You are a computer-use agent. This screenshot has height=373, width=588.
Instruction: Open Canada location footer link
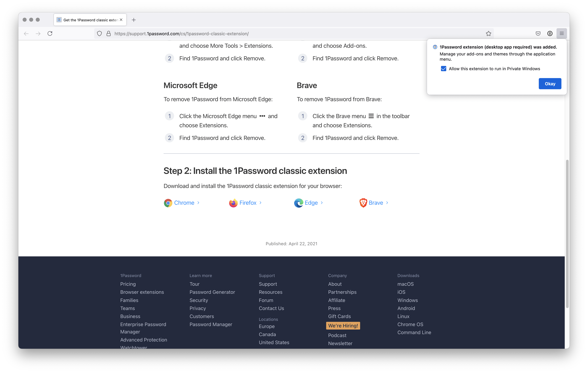[267, 334]
